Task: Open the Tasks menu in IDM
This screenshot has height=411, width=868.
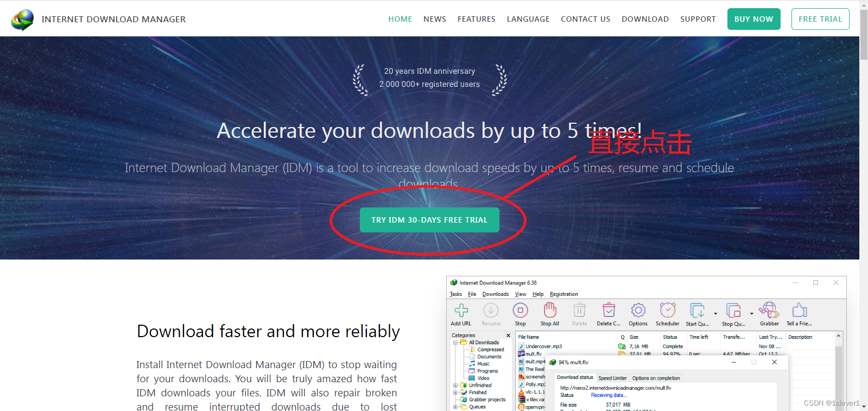Action: coord(456,294)
